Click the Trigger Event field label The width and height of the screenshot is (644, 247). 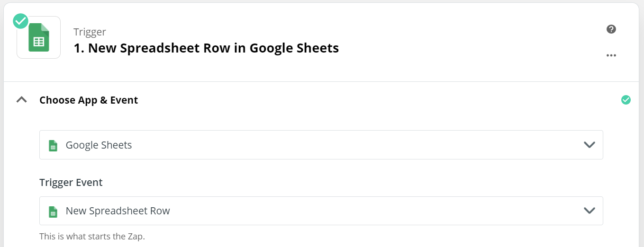tap(71, 183)
